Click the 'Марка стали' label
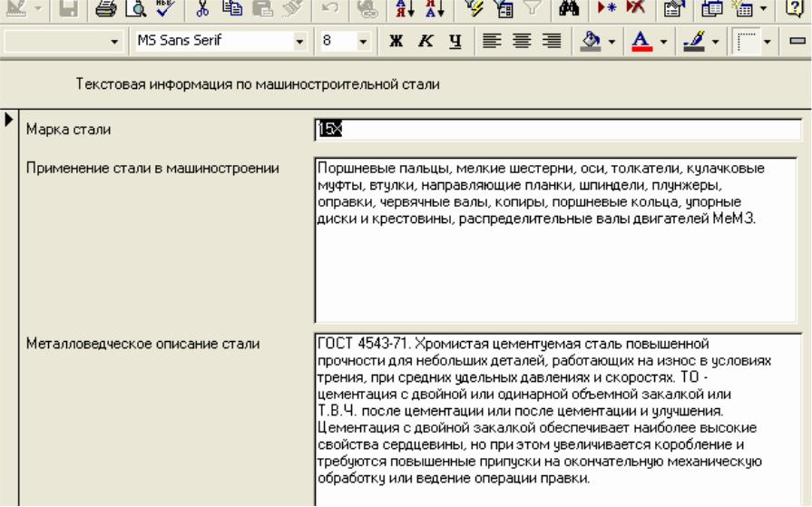Image resolution: width=812 pixels, height=507 pixels. [x=68, y=130]
